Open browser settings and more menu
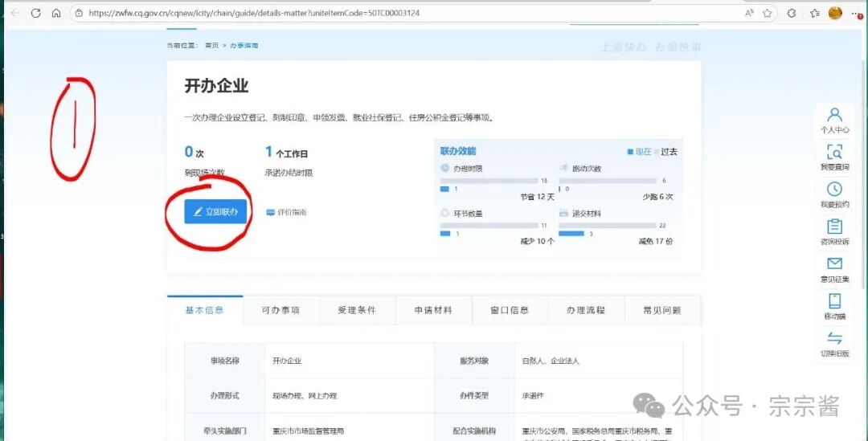Screen dimensions: 868x441 tap(855, 13)
